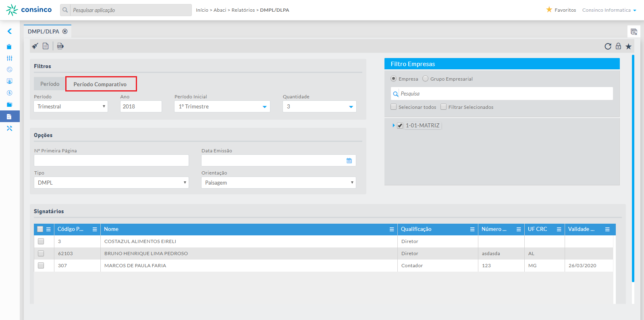Viewport: 644px width, 320px height.
Task: Open the Orientação dropdown showing Paisagem
Action: tap(278, 183)
